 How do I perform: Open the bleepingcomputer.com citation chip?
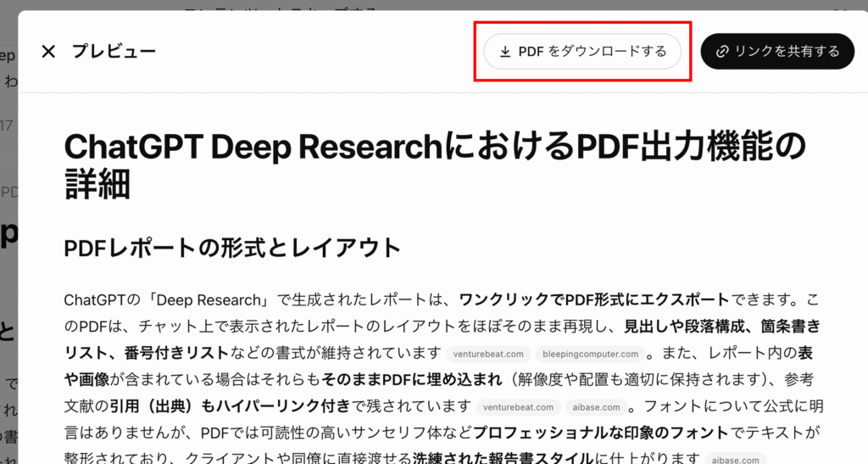tap(590, 354)
